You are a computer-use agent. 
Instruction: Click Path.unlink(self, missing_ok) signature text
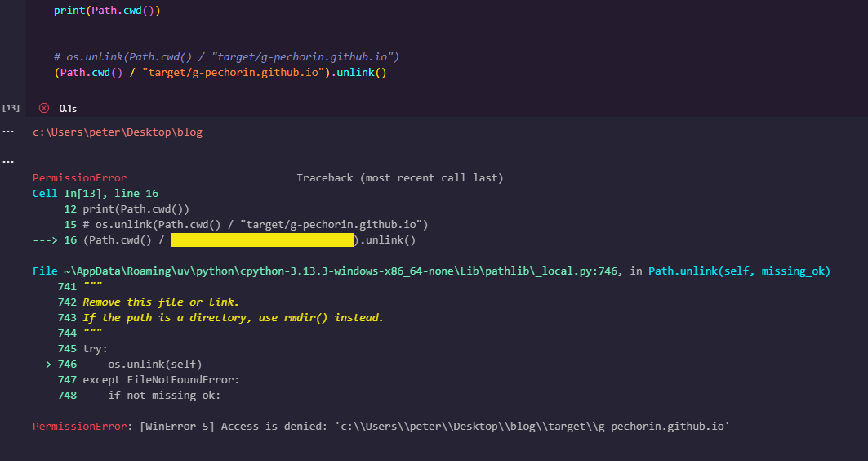pyautogui.click(x=745, y=271)
